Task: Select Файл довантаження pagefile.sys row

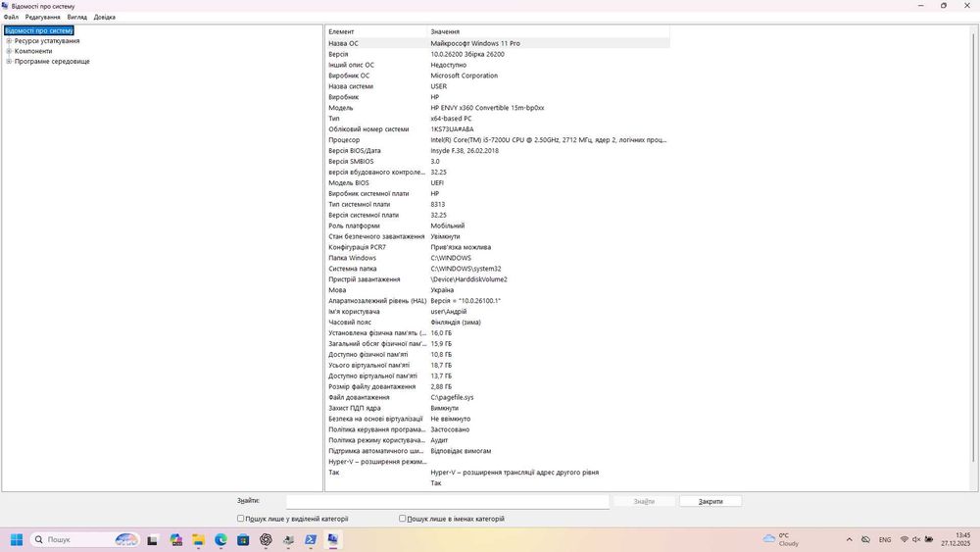Action: [x=498, y=397]
